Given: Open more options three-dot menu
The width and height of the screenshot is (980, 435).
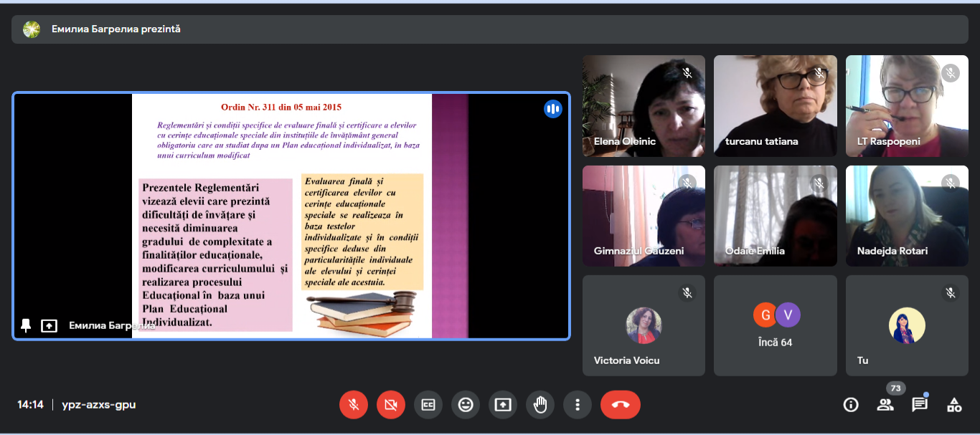Looking at the screenshot, I should [578, 405].
